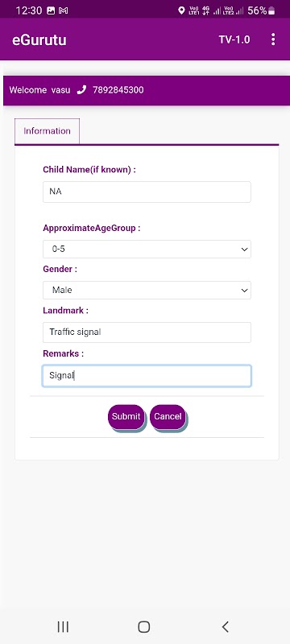The width and height of the screenshot is (290, 644).
Task: Submit the child information form
Action: tap(126, 416)
